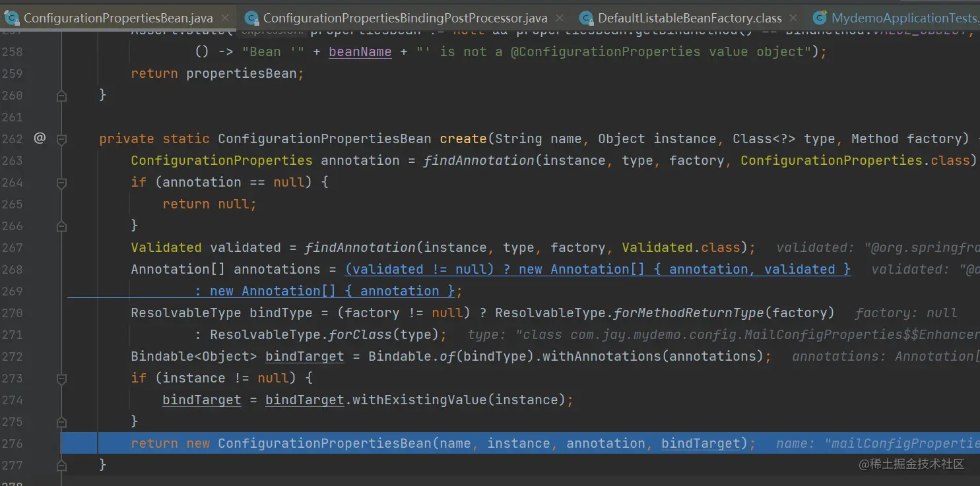Click the 'name: "mailConfigPropertie' inline hint on line 276
Image resolution: width=980 pixels, height=486 pixels.
click(878, 444)
